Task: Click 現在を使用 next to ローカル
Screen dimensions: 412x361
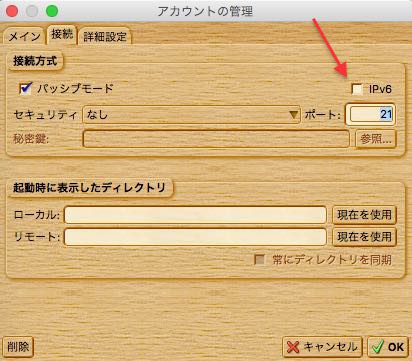Action: point(364,215)
